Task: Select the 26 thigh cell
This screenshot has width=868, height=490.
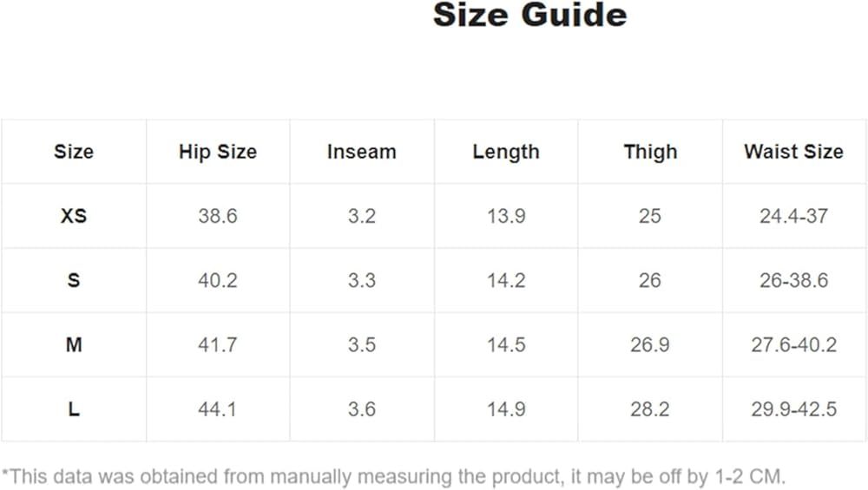Action: click(649, 281)
